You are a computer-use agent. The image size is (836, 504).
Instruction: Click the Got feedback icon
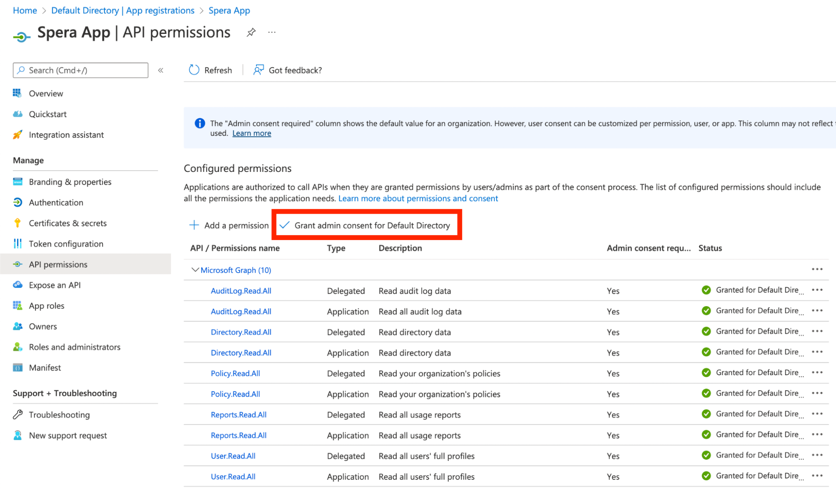click(x=258, y=70)
